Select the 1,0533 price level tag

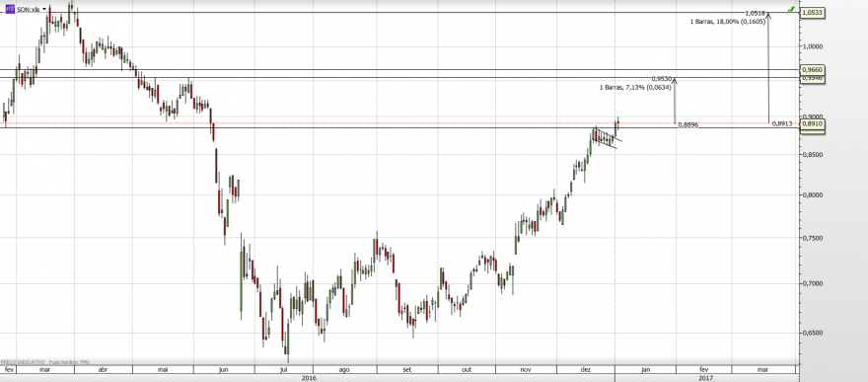813,12
